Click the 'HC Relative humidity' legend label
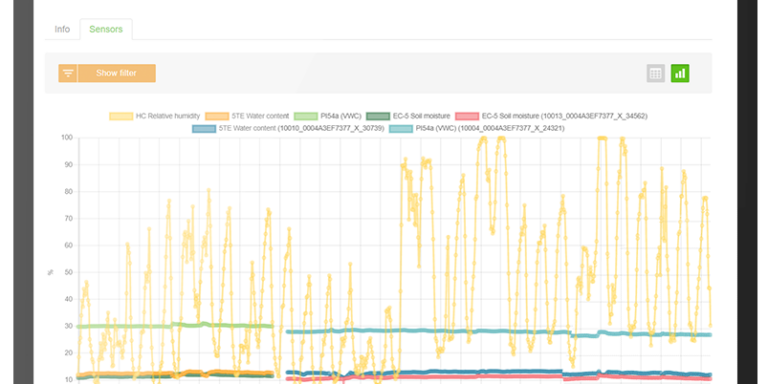 (168, 116)
